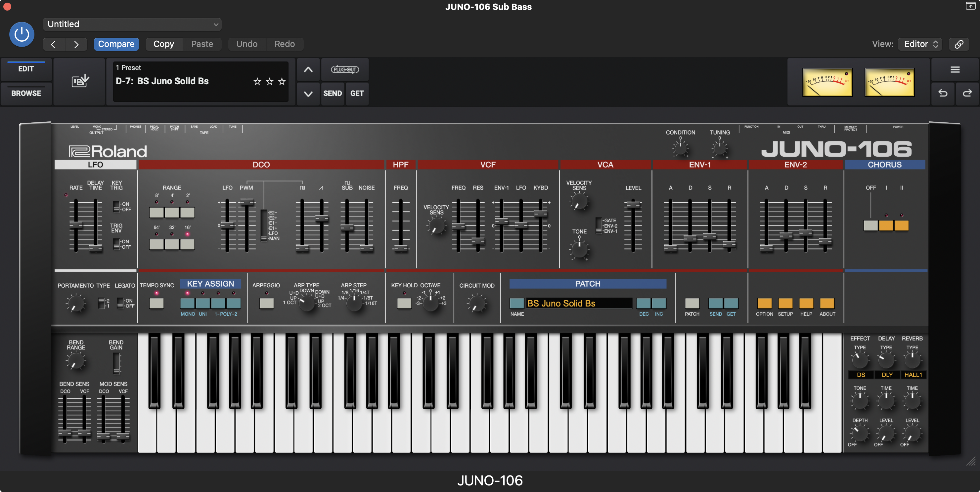Click the DELAY TYPE selector knob
This screenshot has width=980, height=492.
886,360
